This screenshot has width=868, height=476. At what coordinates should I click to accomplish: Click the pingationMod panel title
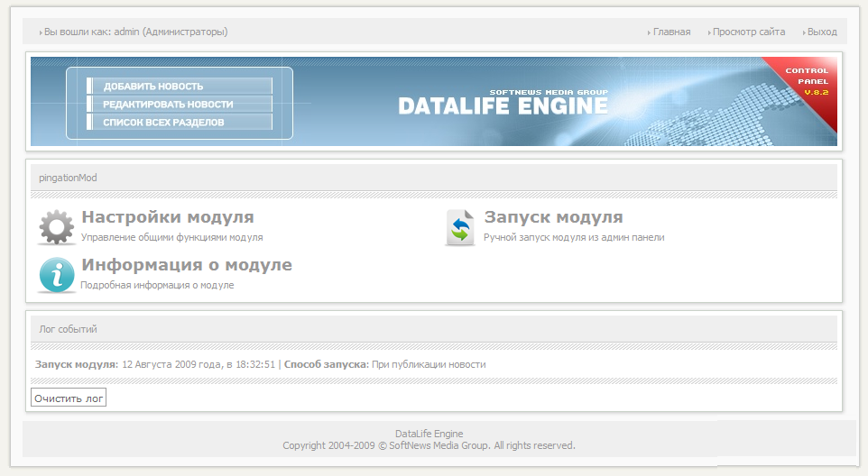click(68, 178)
